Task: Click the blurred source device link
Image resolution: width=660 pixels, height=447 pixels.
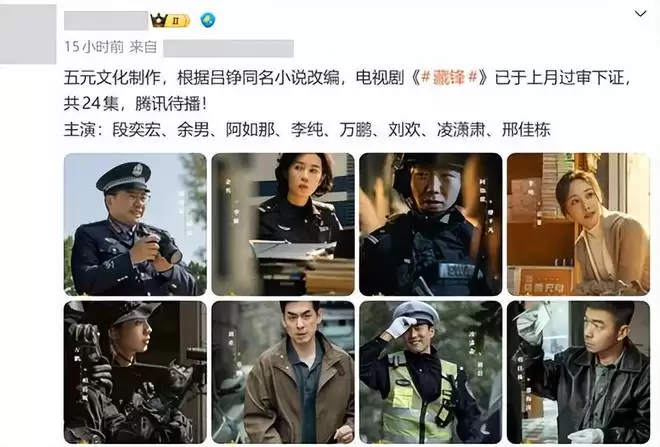Action: coord(228,48)
